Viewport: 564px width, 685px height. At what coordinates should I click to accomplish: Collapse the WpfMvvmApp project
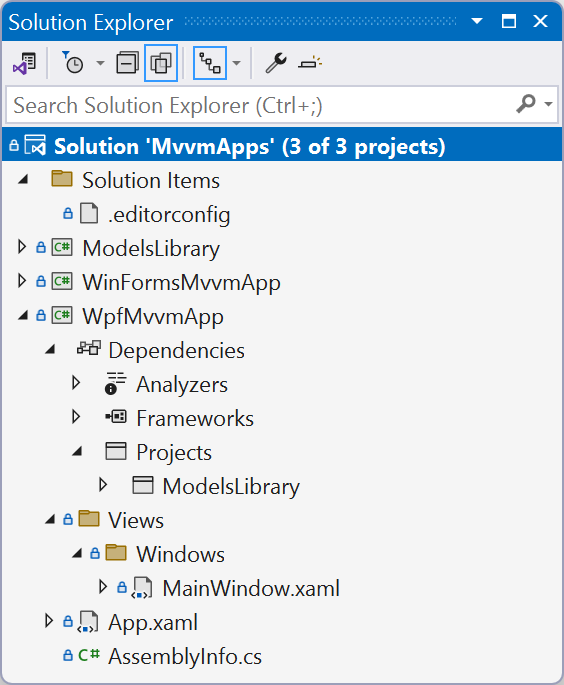point(23,315)
